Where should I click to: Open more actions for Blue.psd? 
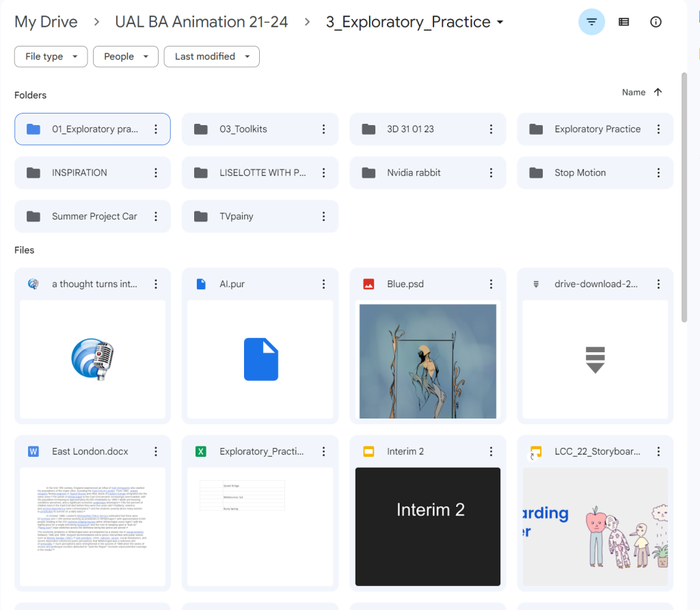(x=491, y=284)
